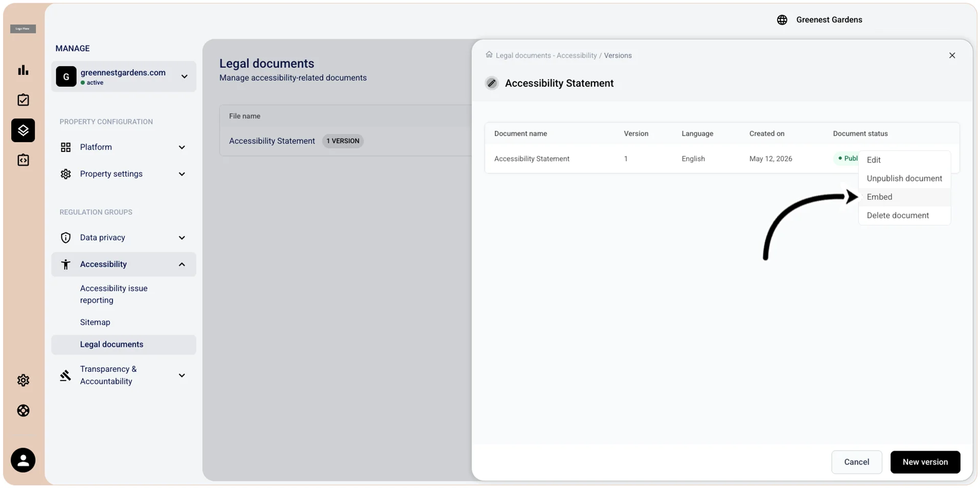Screen dimensions: 980x488
Task: Open the clipboard checklist icon in sidebar
Action: [x=23, y=100]
